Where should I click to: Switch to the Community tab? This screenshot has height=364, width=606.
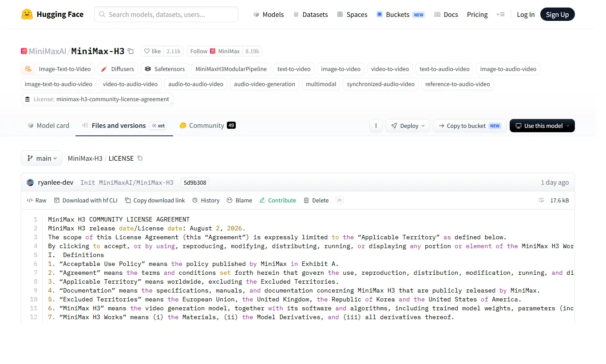tap(207, 126)
